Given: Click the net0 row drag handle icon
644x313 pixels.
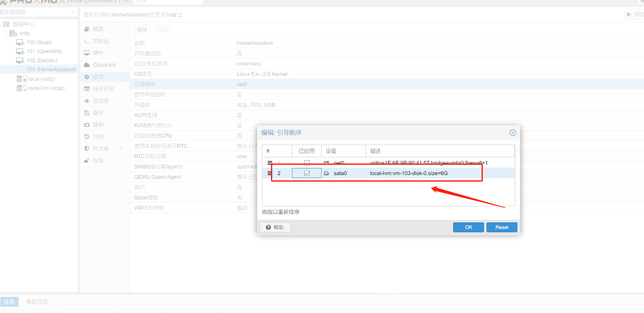Looking at the screenshot, I should click(270, 163).
